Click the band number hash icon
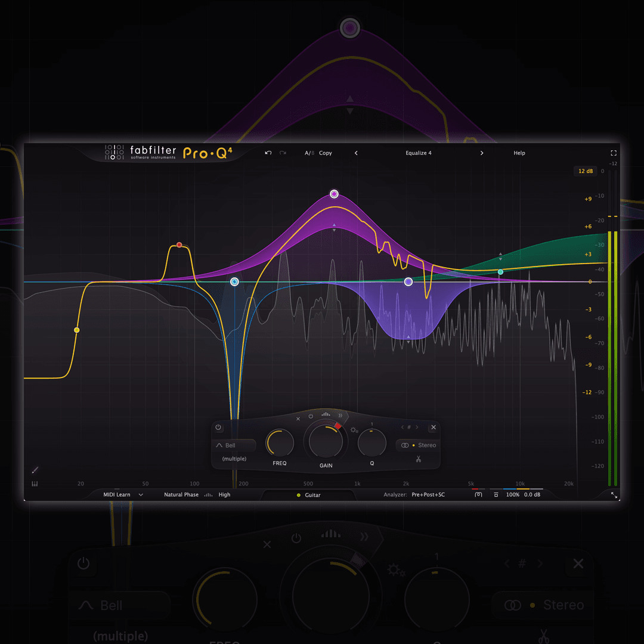This screenshot has width=644, height=644. coord(409,427)
